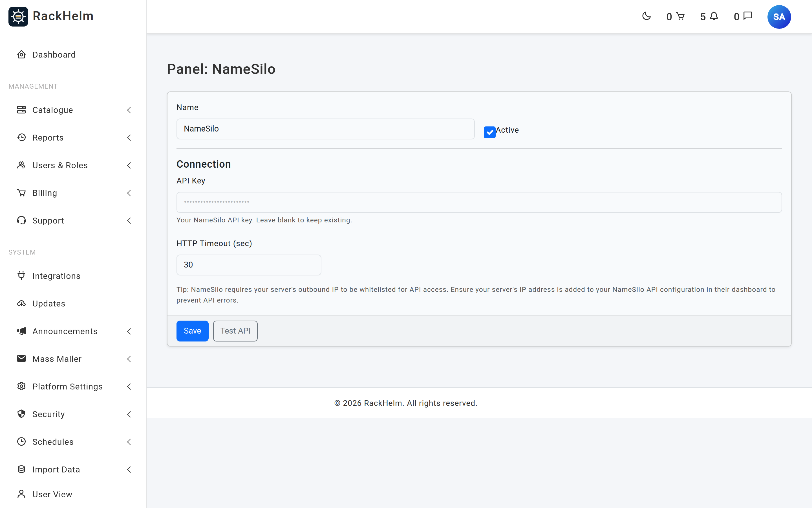
Task: Click the Mass Mailer envelope icon
Action: 21,358
